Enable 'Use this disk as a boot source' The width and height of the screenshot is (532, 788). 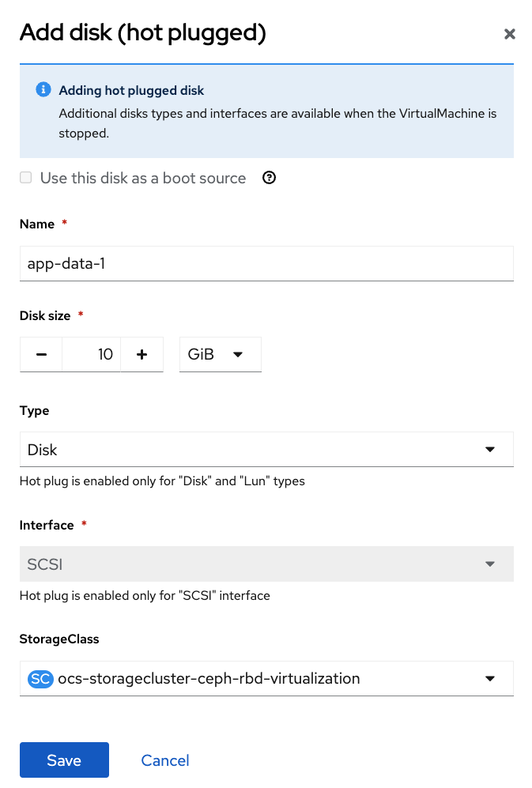26,178
